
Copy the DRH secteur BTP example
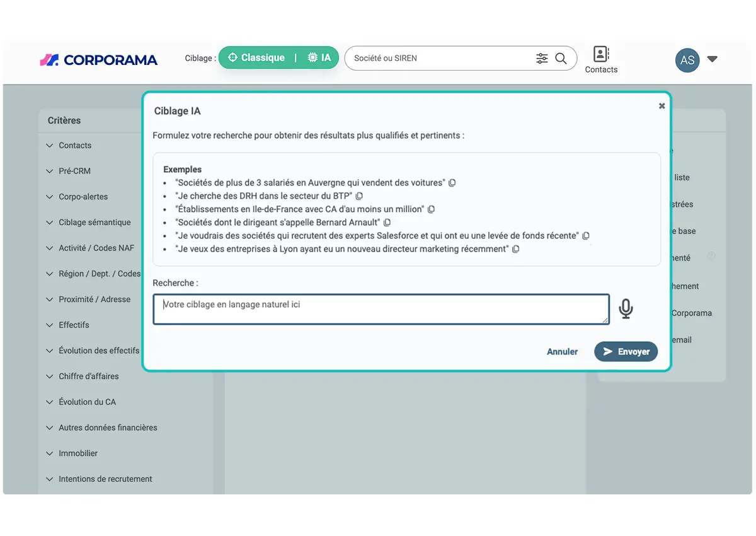(360, 196)
